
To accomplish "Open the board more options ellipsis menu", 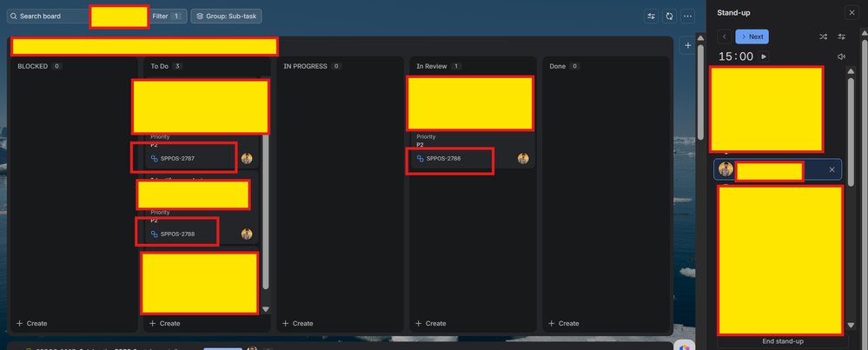I will point(687,16).
